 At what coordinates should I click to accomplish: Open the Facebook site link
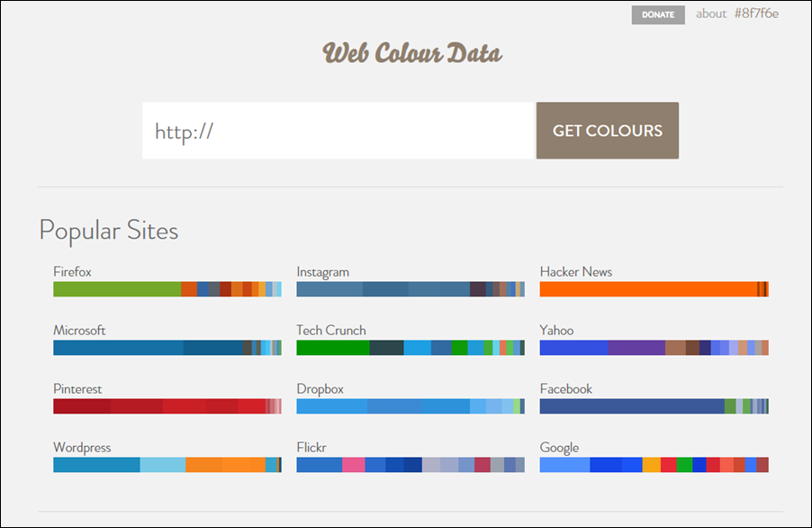(x=566, y=388)
